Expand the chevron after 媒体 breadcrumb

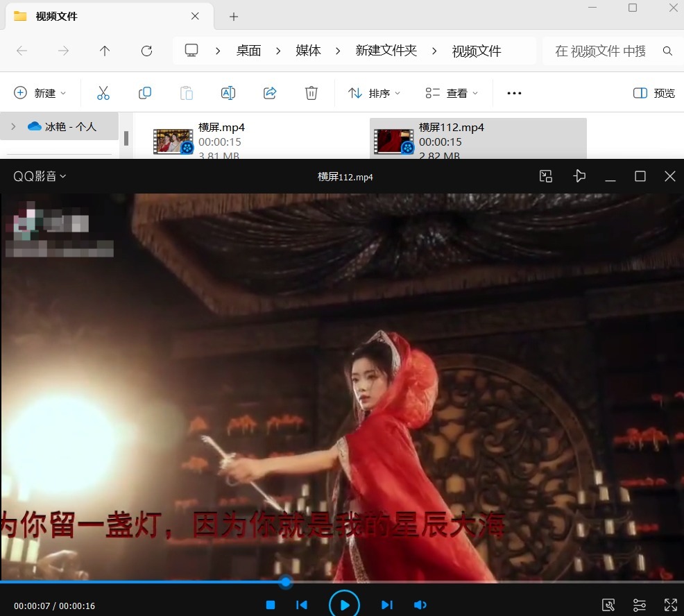338,51
